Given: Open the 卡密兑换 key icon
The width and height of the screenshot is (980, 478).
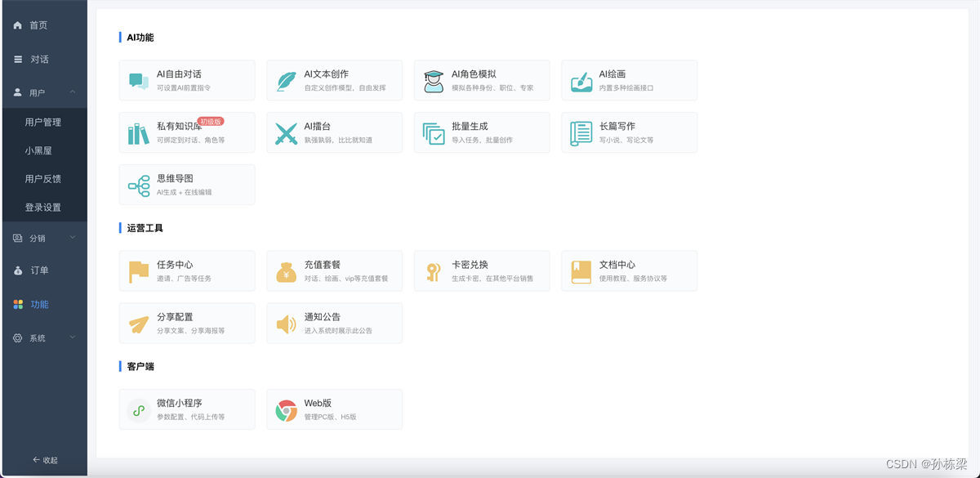Looking at the screenshot, I should click(434, 271).
